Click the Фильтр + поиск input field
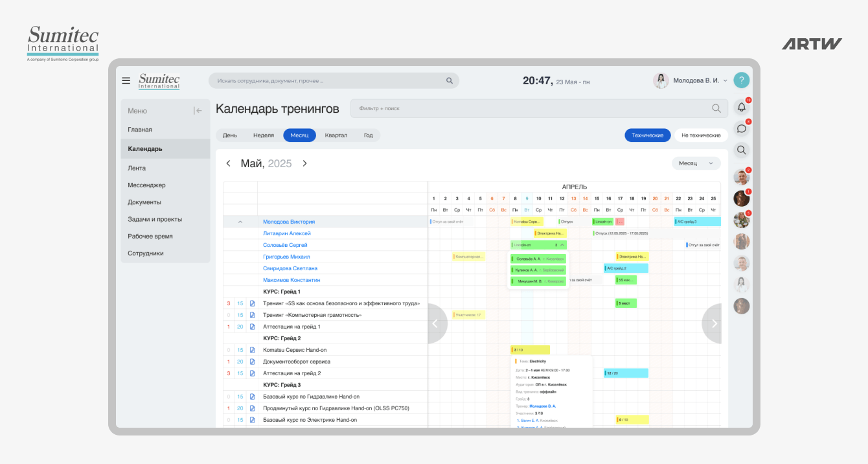The height and width of the screenshot is (464, 868). (539, 108)
